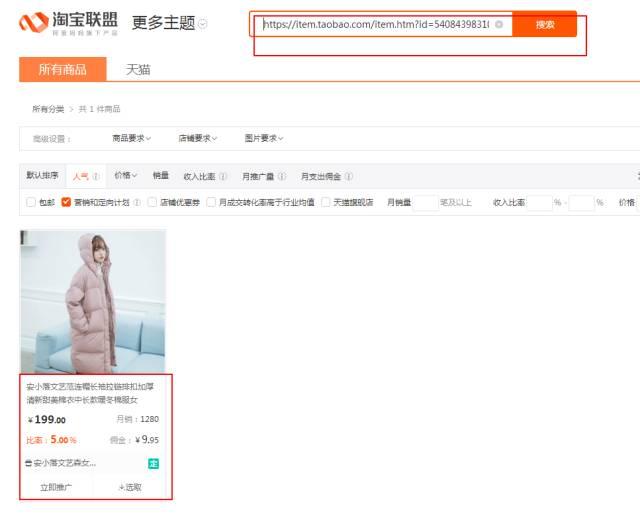Screen dimensions: 640x526
Task: Sort results by 月支出佣金
Action: pyautogui.click(x=321, y=176)
